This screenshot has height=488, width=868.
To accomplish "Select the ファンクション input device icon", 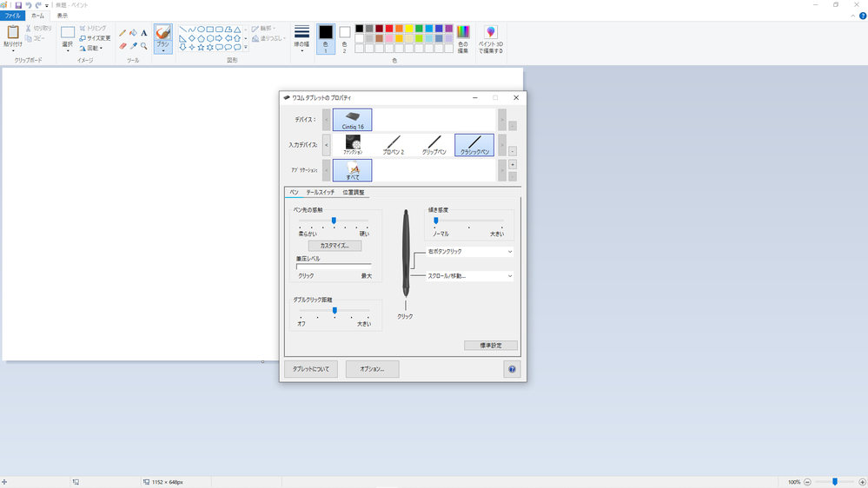I will 353,145.
